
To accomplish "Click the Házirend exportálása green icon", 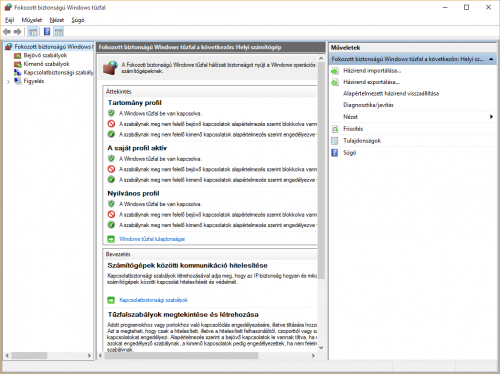I will click(x=335, y=82).
